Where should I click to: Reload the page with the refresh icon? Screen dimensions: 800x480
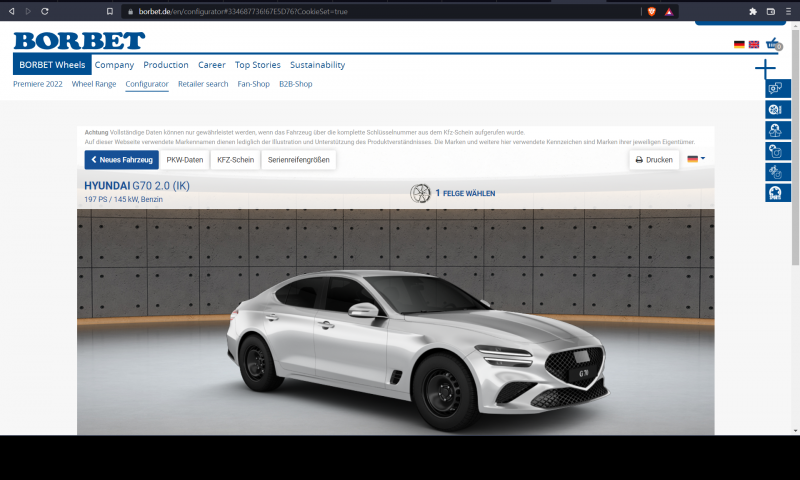(45, 11)
